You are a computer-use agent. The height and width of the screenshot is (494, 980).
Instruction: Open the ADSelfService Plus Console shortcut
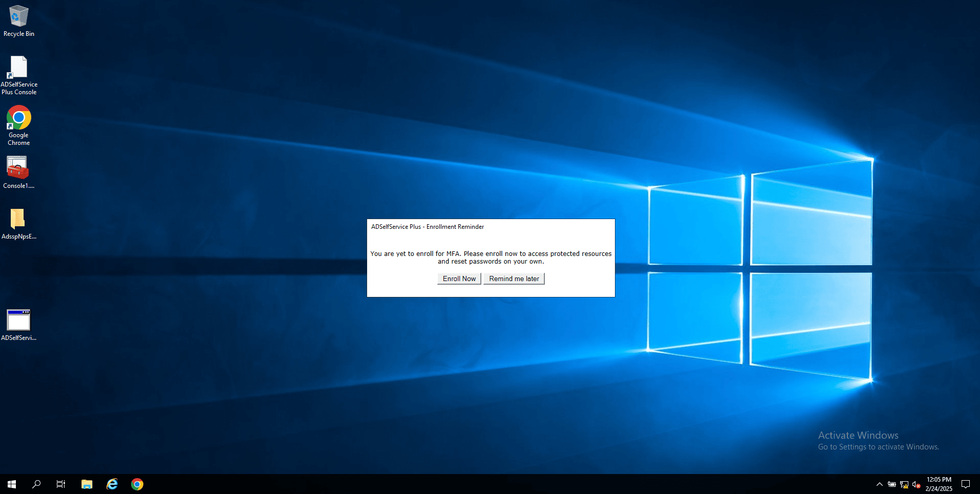click(18, 68)
